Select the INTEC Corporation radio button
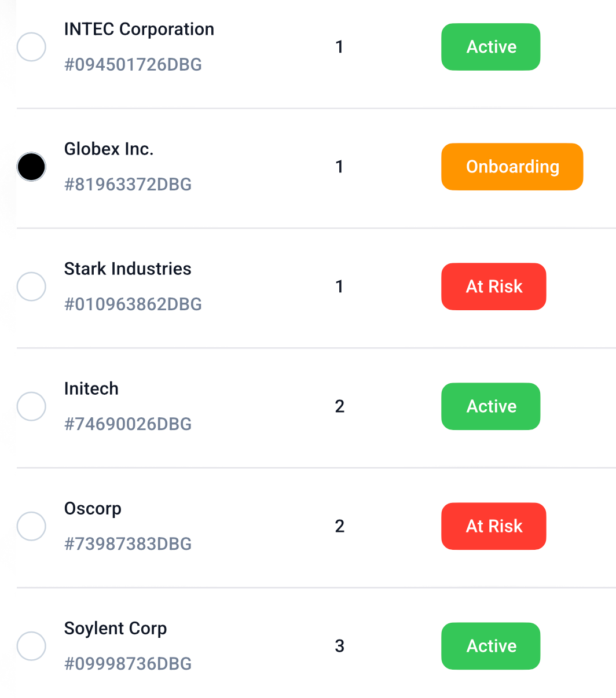 click(31, 47)
